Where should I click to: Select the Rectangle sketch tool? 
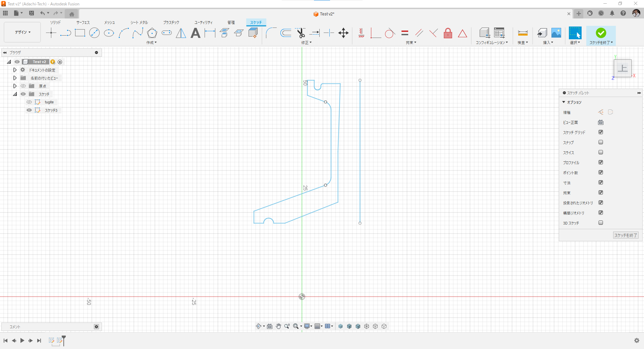click(80, 33)
